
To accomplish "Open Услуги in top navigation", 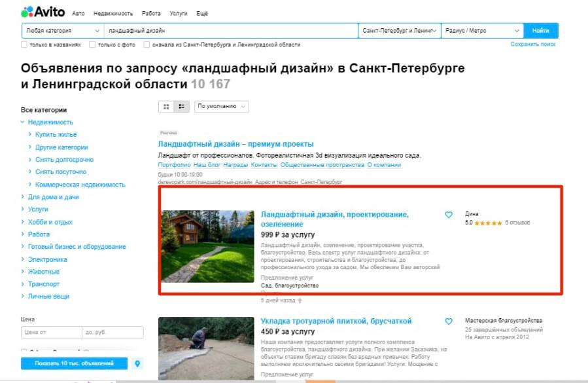I will (179, 14).
